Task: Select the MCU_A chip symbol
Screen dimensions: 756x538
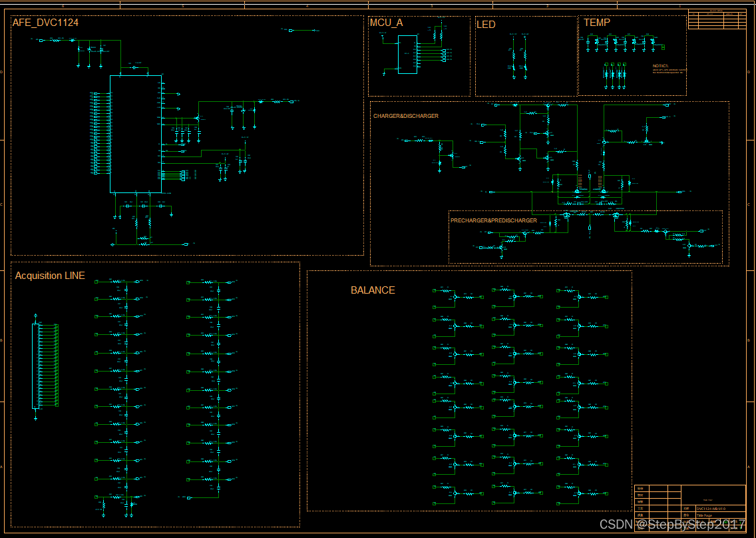Action: pyautogui.click(x=407, y=54)
